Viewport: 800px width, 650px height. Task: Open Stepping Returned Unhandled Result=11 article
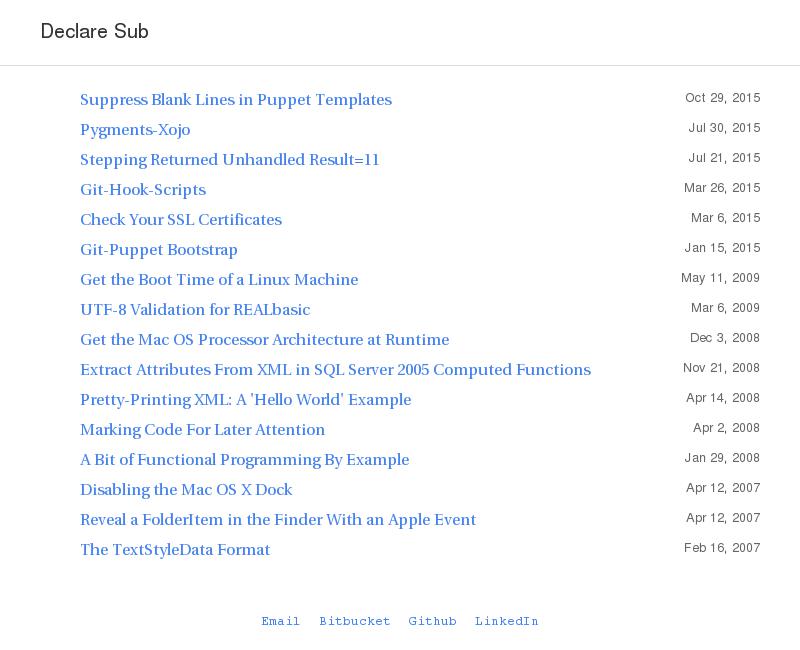point(229,160)
